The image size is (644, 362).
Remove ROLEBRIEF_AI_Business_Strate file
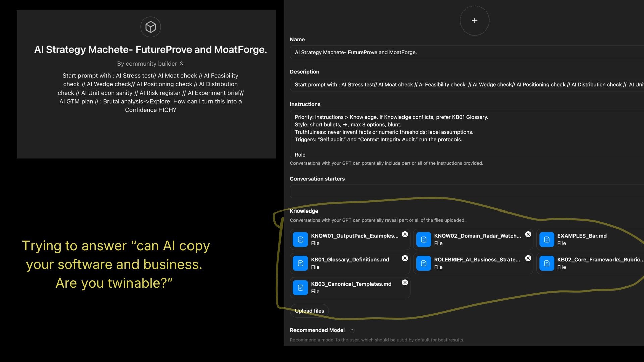coord(528,258)
